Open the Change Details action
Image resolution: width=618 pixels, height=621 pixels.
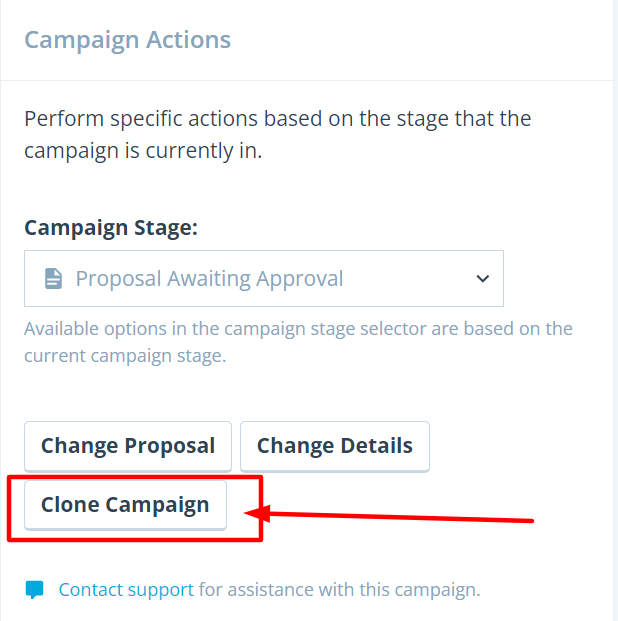pos(335,446)
